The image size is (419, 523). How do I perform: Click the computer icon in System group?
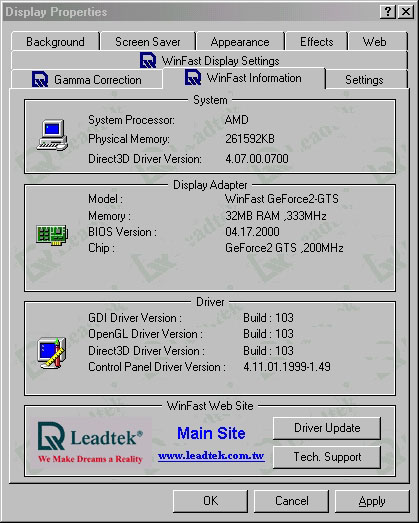[52, 135]
